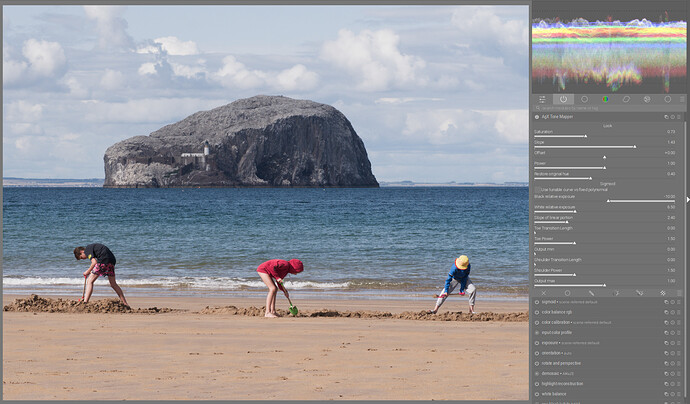
Task: Open module groups presets menu
Action: click(682, 99)
